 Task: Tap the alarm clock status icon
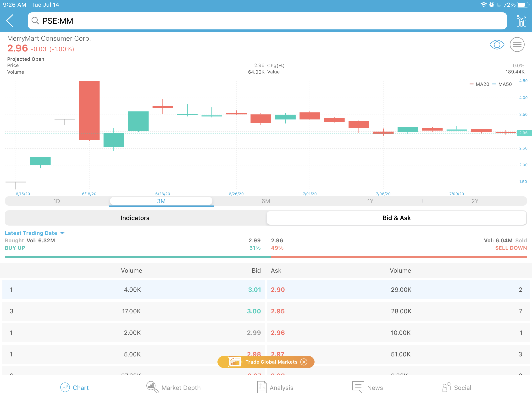491,5
